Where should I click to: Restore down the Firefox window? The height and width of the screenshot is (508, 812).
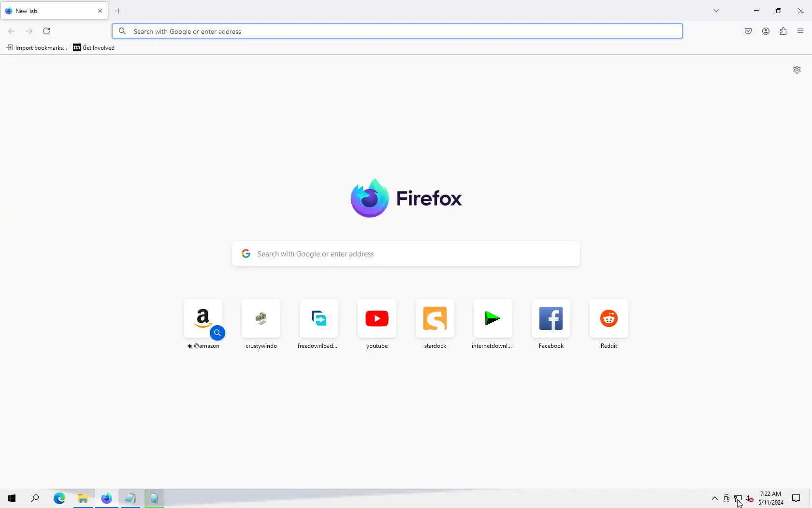tap(779, 11)
